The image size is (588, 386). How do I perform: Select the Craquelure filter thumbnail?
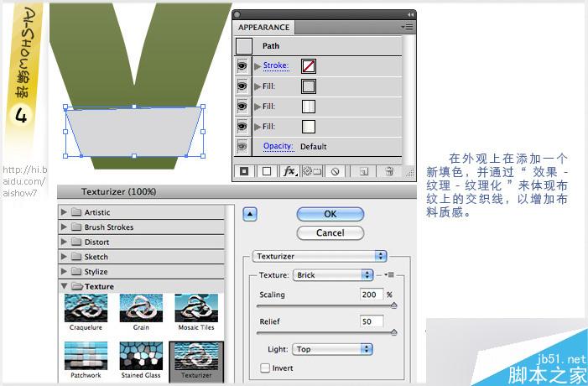[x=86, y=308]
